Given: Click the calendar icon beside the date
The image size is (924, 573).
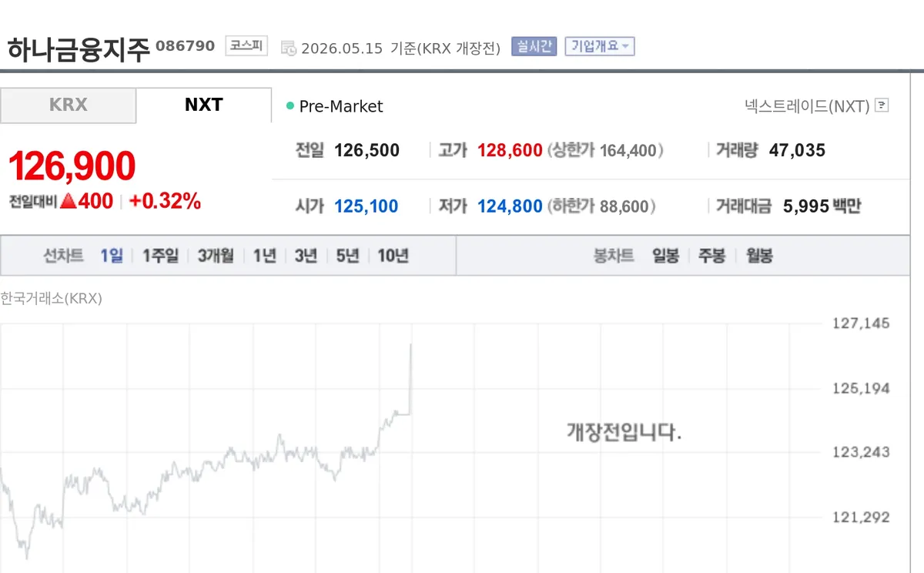Looking at the screenshot, I should [x=288, y=48].
